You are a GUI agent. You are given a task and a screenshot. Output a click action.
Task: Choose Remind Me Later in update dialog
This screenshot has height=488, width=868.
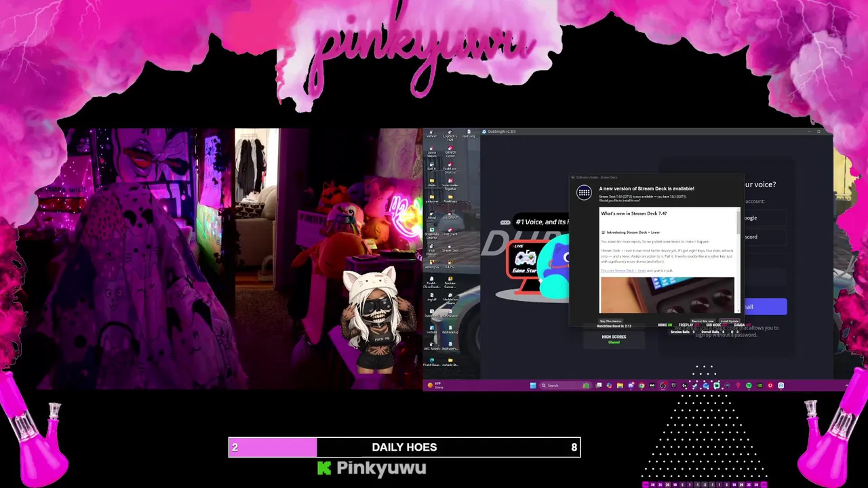(703, 321)
